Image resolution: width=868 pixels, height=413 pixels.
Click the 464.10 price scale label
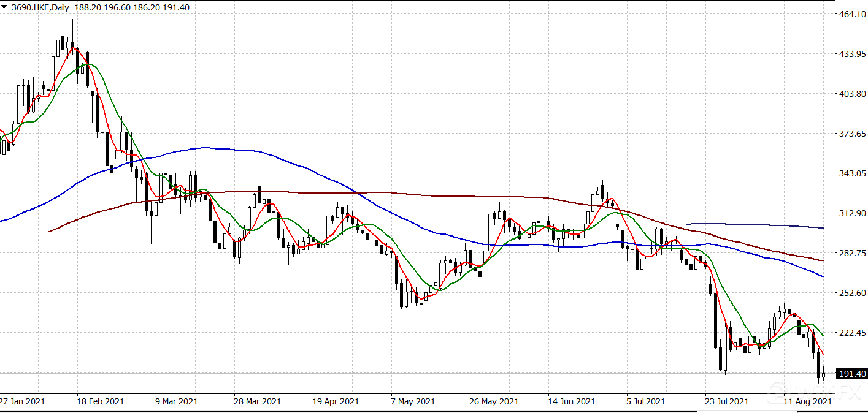click(x=851, y=14)
